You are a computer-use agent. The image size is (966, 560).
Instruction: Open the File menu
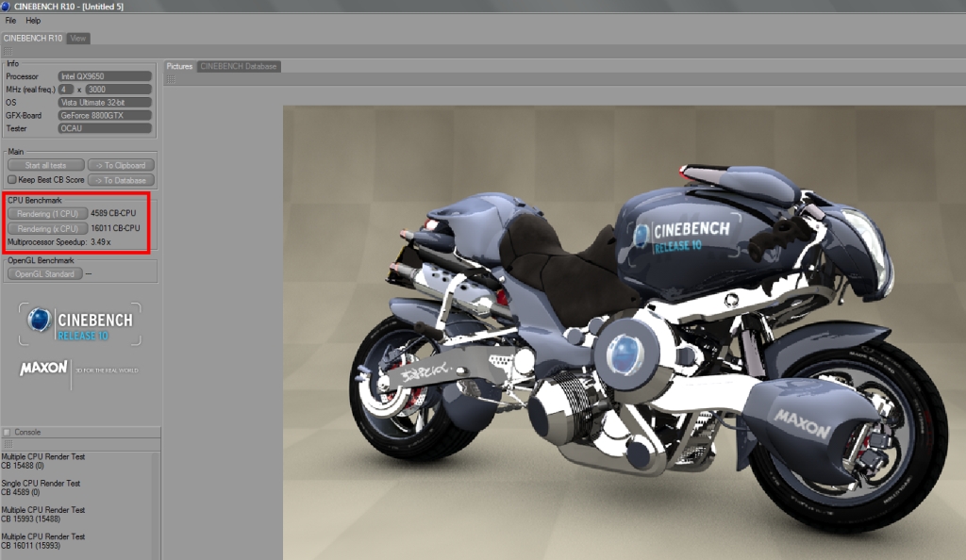tap(10, 21)
